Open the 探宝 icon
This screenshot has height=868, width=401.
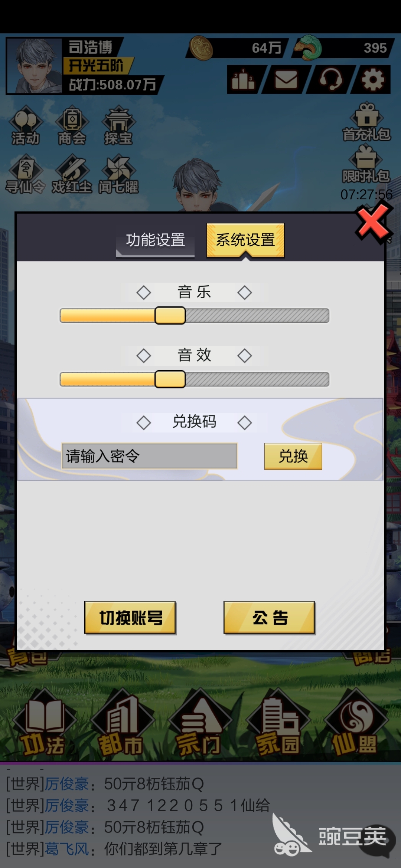tap(118, 126)
